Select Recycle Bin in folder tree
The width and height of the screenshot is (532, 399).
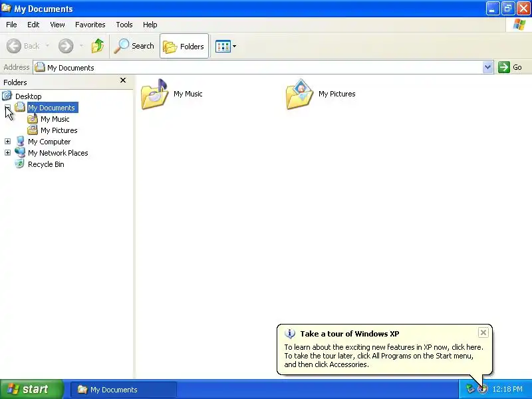point(46,164)
